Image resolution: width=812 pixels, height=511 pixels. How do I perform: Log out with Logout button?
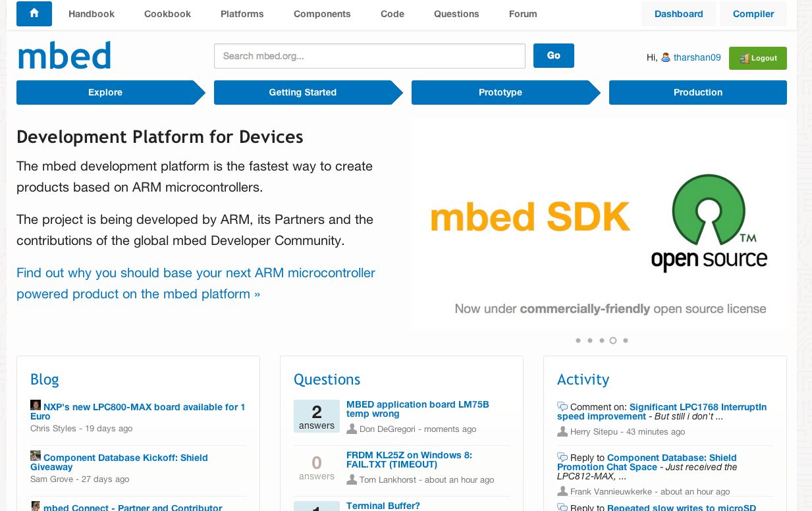[x=758, y=58]
